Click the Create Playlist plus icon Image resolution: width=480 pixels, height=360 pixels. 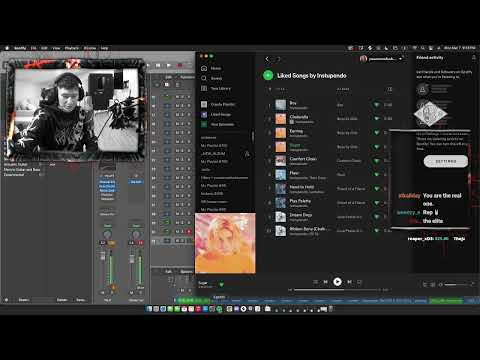pyautogui.click(x=204, y=104)
